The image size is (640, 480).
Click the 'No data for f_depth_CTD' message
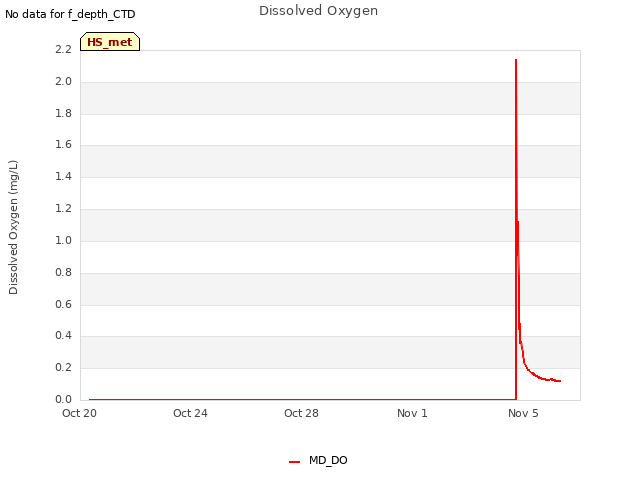click(70, 14)
